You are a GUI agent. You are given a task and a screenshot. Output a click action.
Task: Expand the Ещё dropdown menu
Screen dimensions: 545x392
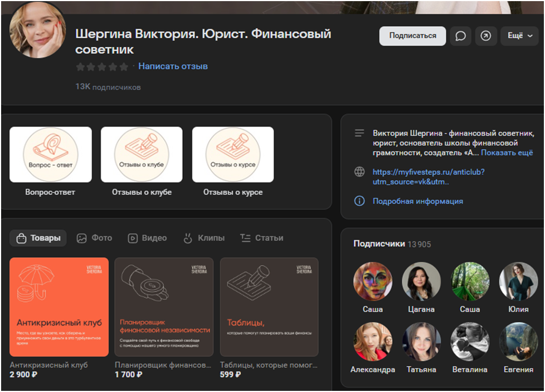(x=519, y=36)
